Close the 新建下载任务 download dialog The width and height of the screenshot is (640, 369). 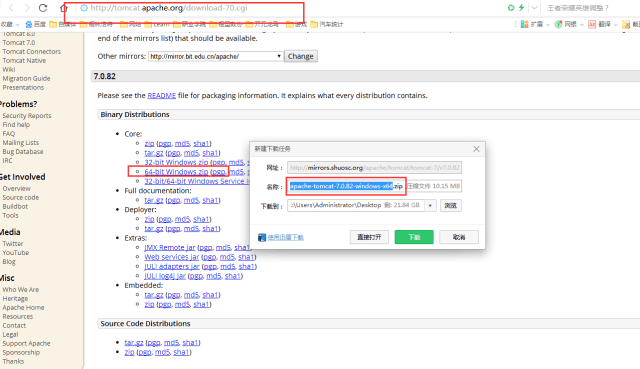[x=476, y=149]
